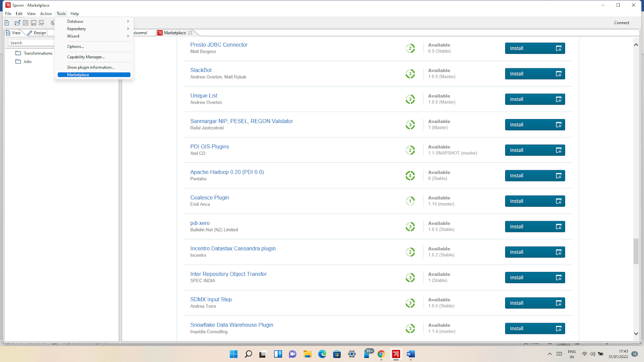Viewport: 644px width, 362px height.
Task: Click the Connect button
Action: coord(621,23)
